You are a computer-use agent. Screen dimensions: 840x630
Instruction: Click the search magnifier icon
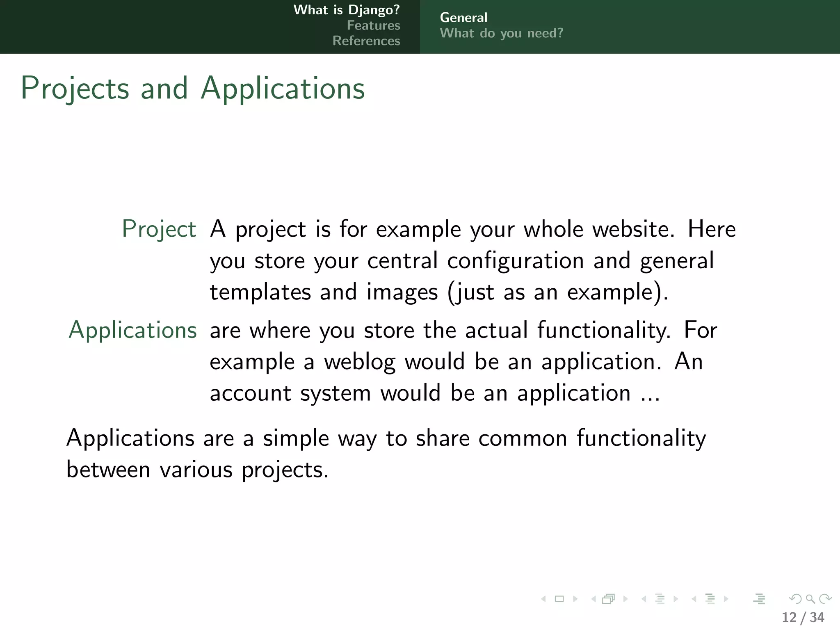[810, 599]
